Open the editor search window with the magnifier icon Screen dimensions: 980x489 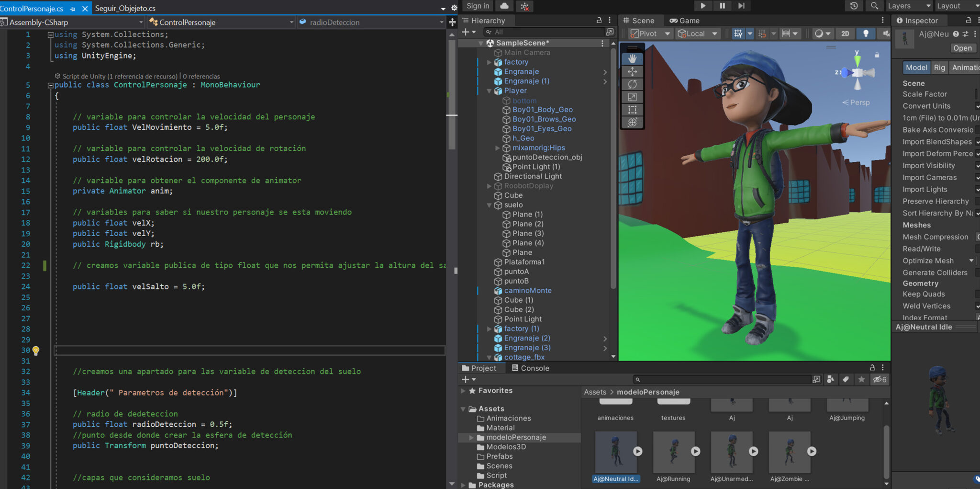click(874, 6)
